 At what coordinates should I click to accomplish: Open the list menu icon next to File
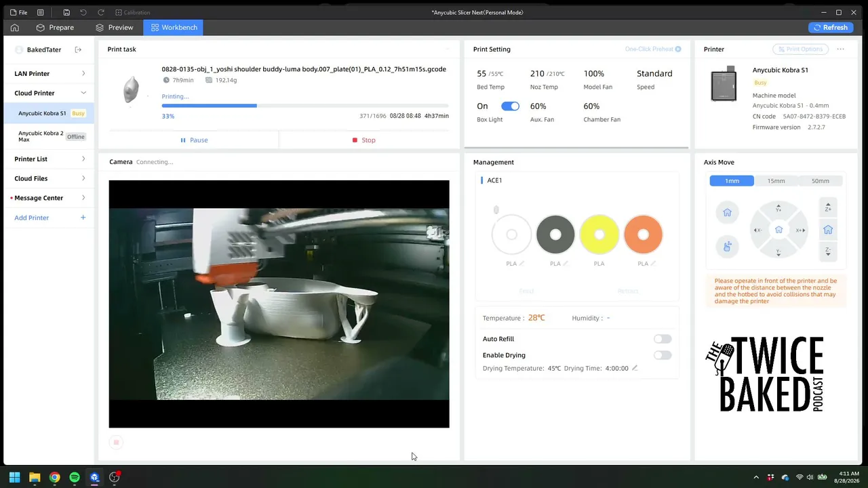(41, 12)
